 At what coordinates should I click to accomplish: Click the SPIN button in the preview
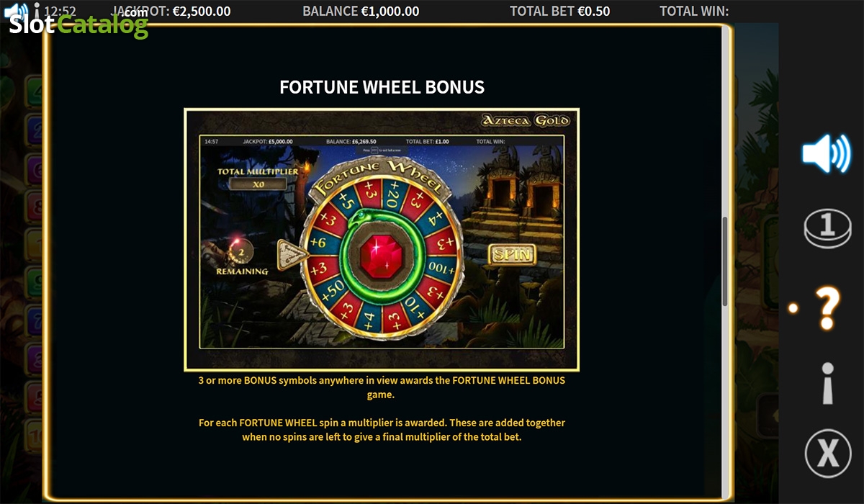pos(512,254)
